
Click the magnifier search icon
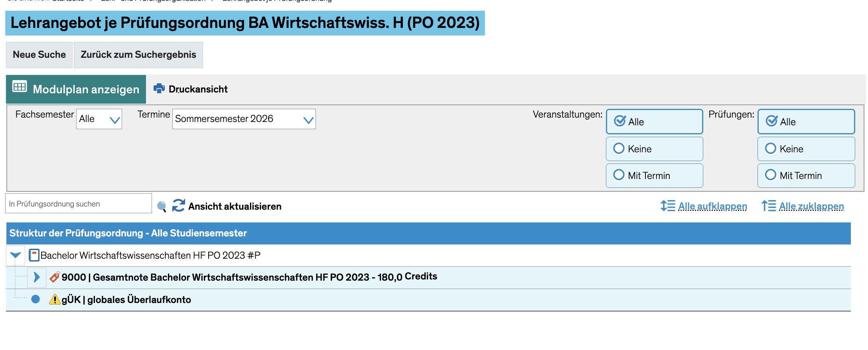tap(162, 206)
